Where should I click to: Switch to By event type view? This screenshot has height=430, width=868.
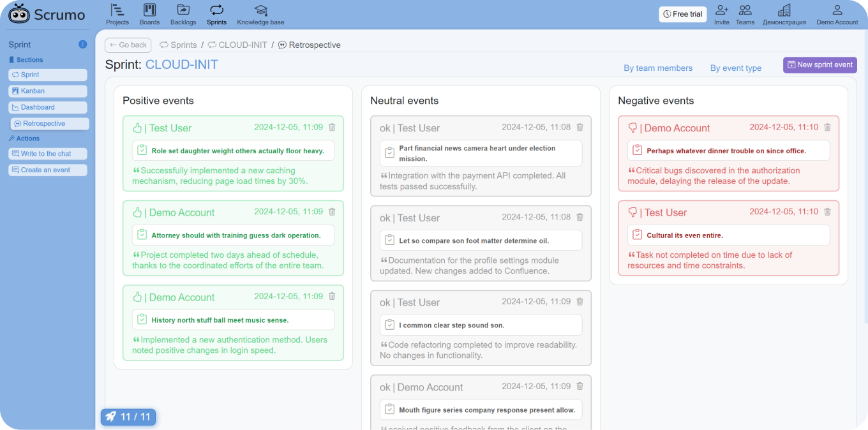click(x=735, y=68)
